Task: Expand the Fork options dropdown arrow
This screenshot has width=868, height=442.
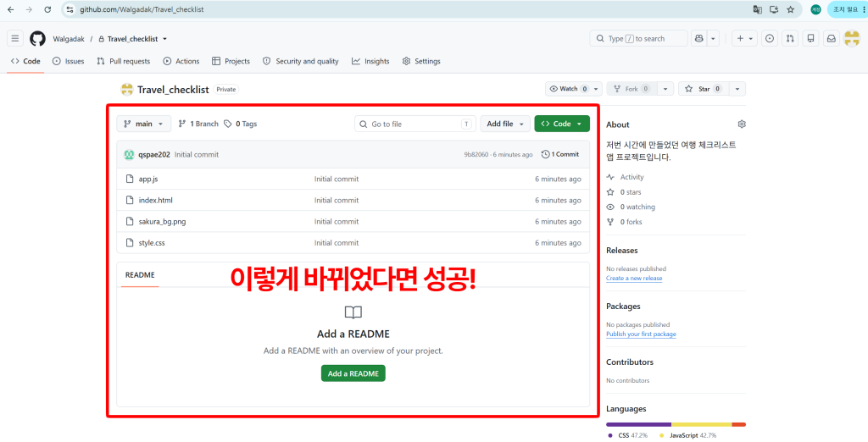Action: (x=665, y=89)
